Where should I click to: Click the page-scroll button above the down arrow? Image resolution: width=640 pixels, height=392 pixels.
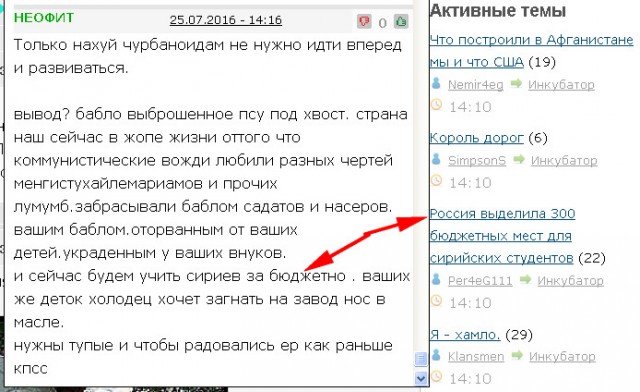[420, 359]
